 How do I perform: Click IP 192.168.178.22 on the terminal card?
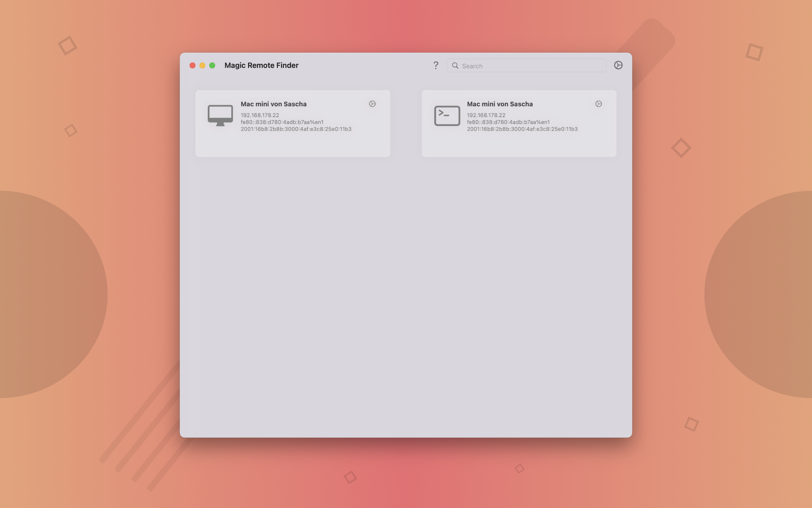486,115
